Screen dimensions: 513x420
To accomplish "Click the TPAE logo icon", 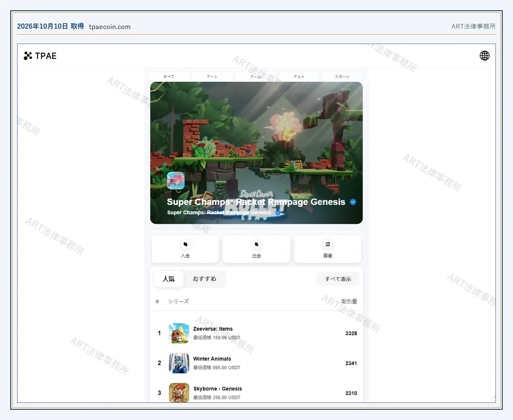I will coord(28,56).
